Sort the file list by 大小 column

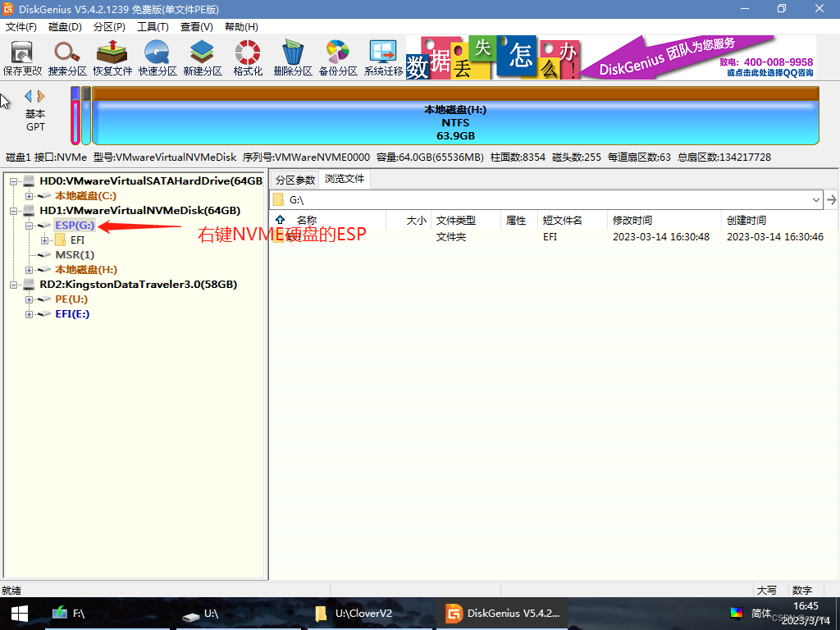click(x=416, y=220)
